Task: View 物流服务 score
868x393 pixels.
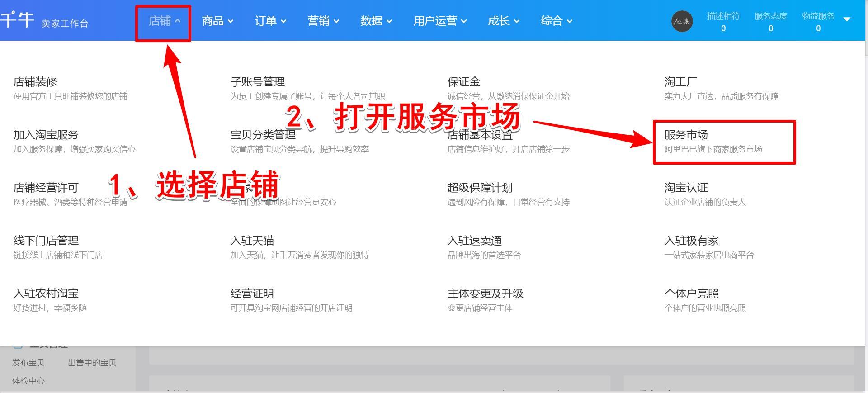Action: coord(818,22)
